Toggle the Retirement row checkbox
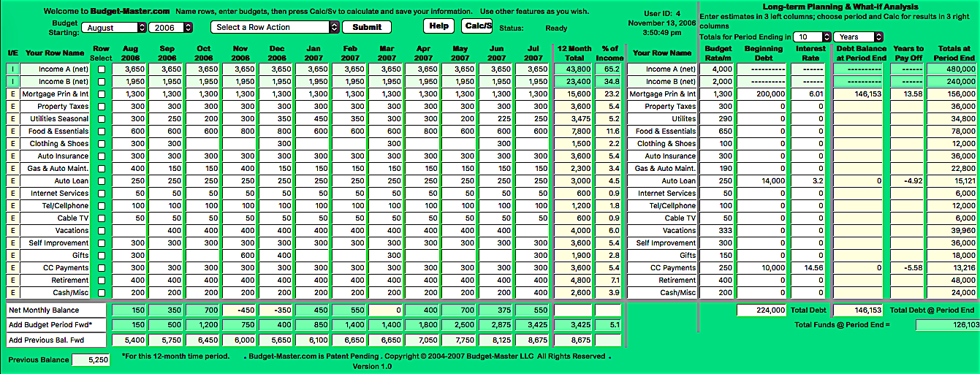 (102, 280)
